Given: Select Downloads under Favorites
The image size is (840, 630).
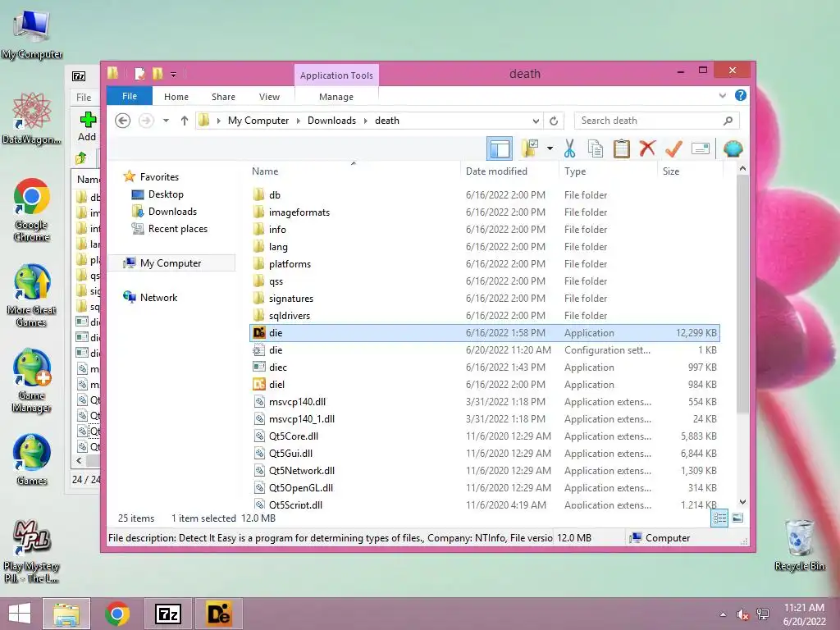Looking at the screenshot, I should pos(172,212).
